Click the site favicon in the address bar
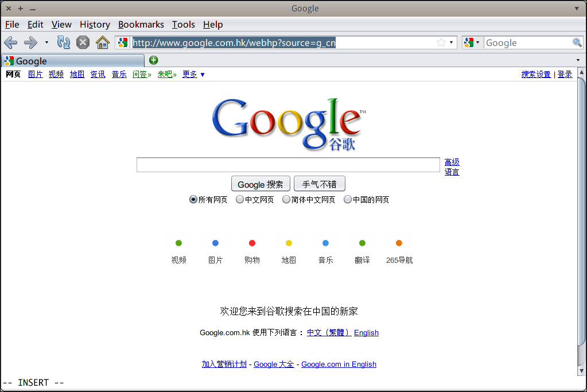The height and width of the screenshot is (392, 587). 122,42
